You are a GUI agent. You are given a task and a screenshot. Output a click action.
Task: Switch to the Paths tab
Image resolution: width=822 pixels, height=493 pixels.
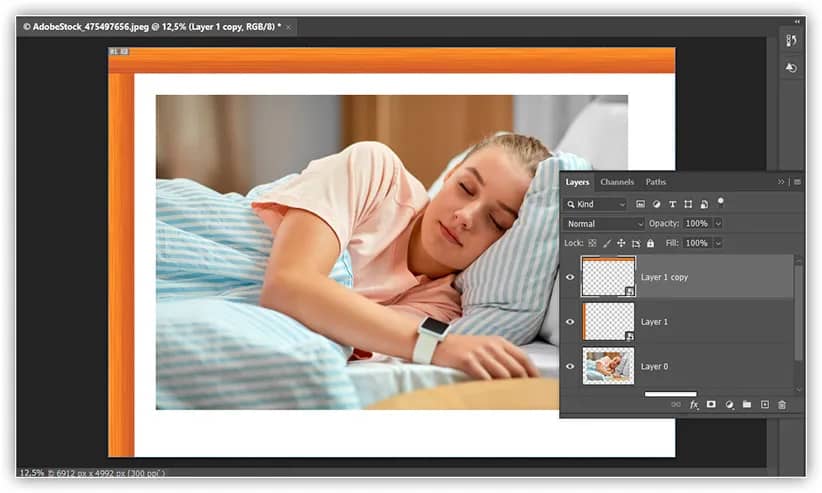656,182
